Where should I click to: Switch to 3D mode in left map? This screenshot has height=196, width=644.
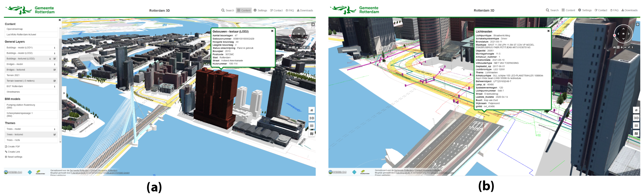coord(312,118)
